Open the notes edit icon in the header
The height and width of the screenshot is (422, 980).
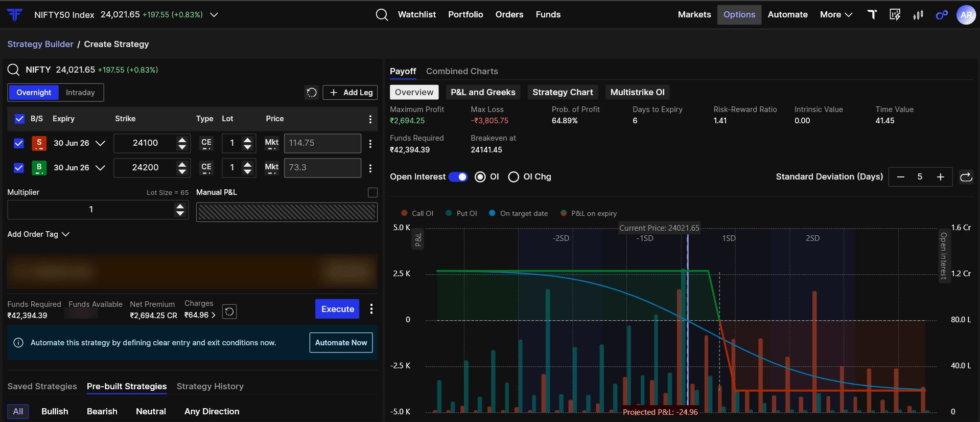895,15
